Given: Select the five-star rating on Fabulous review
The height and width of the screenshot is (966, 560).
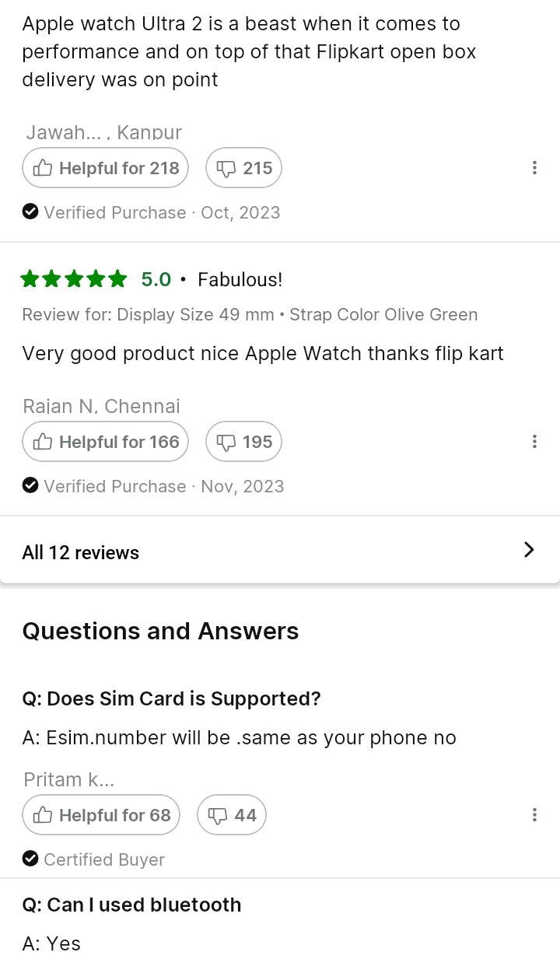Looking at the screenshot, I should [x=74, y=279].
